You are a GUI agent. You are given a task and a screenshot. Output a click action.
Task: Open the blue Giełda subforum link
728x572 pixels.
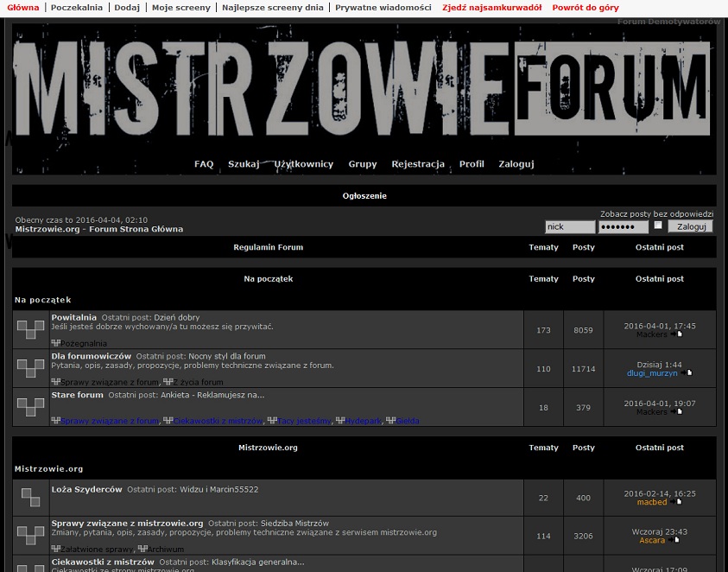[x=408, y=421]
